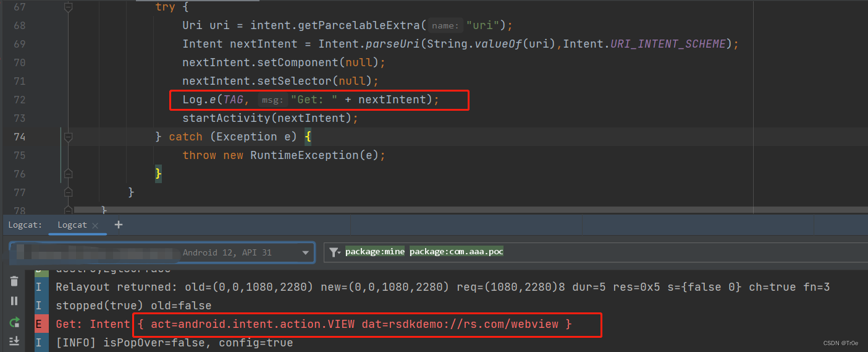Screen dimensions: 868x352
Task: Add a new Logcat tab with plus
Action: point(119,225)
